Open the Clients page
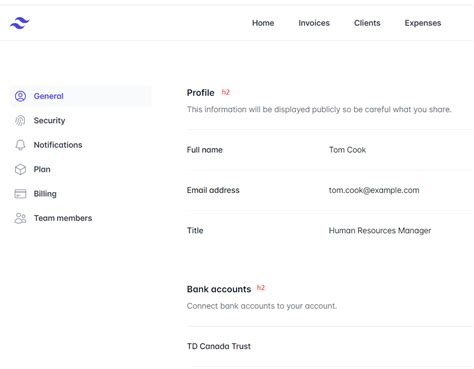The width and height of the screenshot is (474, 369). [x=367, y=23]
